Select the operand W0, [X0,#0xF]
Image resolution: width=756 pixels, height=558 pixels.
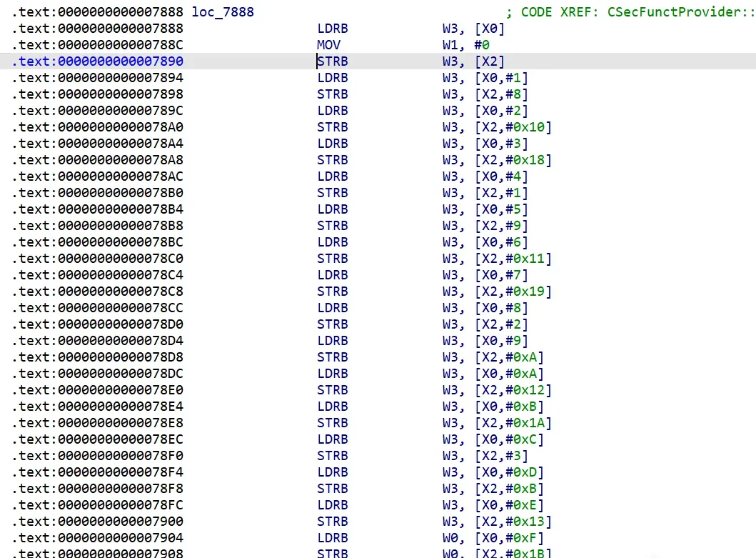click(493, 537)
